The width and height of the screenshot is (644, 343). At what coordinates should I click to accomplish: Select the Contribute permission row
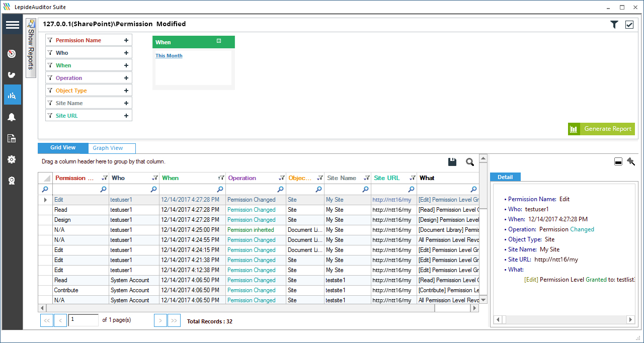click(259, 290)
